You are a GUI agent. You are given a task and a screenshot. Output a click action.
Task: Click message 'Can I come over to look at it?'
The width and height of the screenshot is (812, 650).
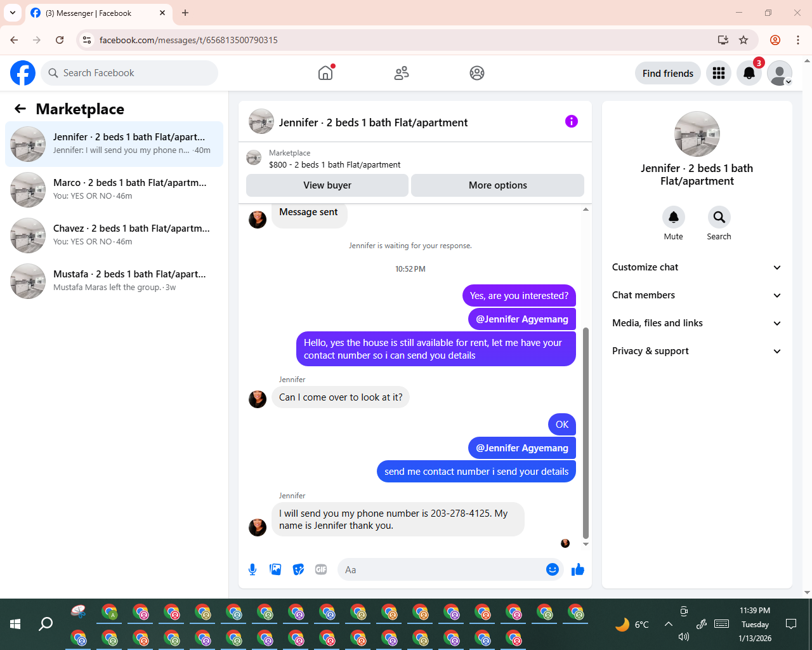click(x=341, y=397)
